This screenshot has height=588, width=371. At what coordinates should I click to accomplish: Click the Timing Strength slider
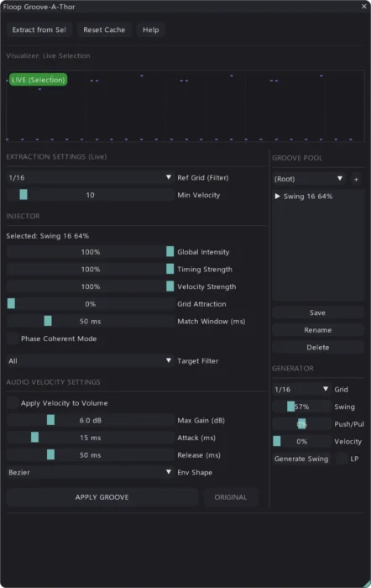pos(90,269)
